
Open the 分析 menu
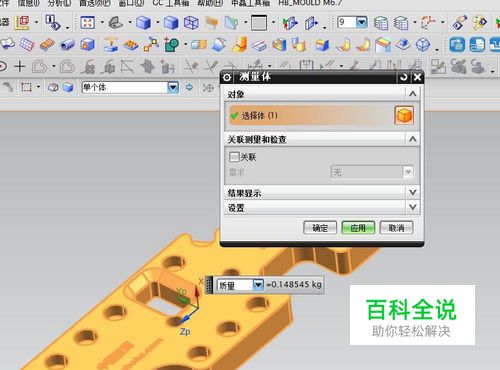point(59,3)
